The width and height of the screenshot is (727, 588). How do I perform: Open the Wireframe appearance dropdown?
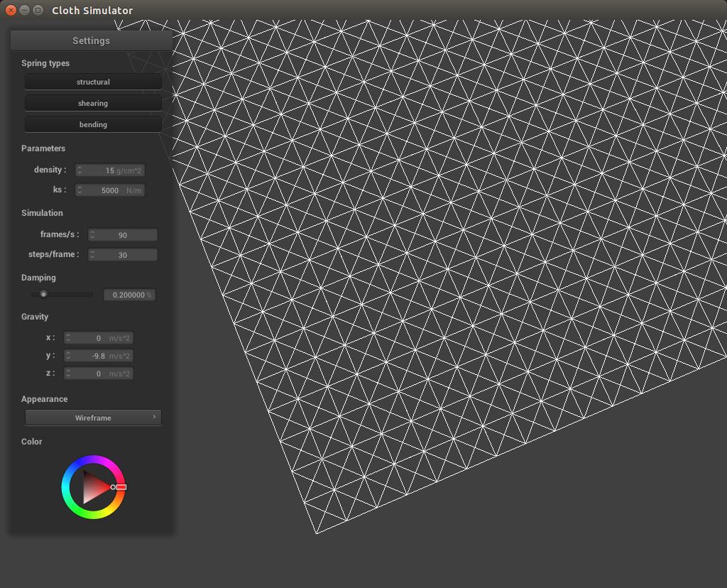point(93,418)
